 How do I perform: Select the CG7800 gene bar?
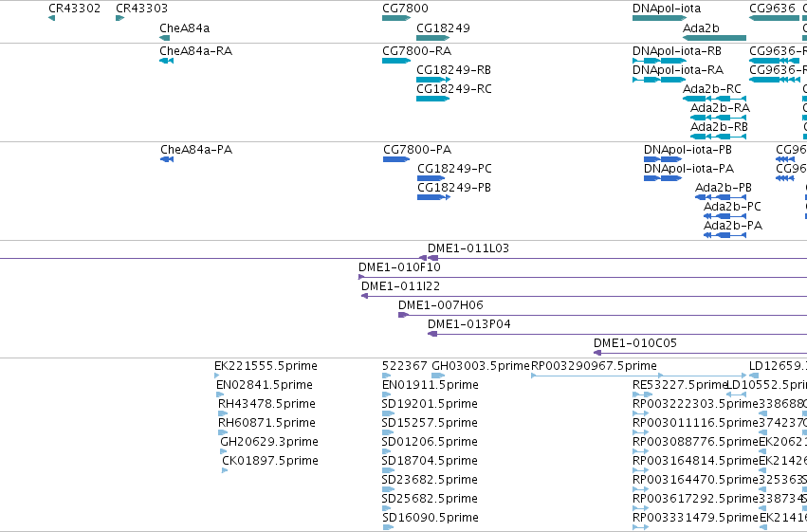396,18
